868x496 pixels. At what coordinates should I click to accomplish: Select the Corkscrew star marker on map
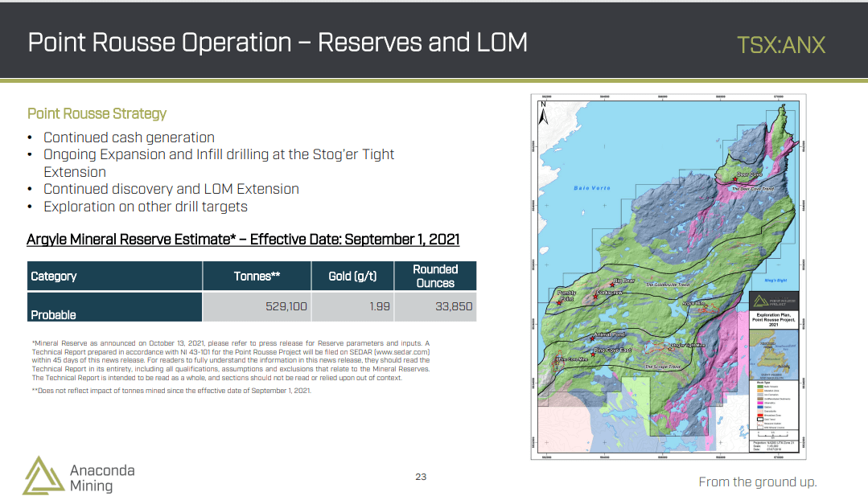point(595,297)
